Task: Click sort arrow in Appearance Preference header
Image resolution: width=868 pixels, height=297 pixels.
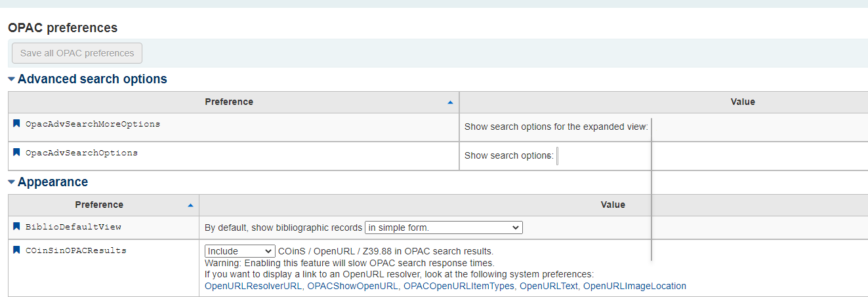Action: pos(190,205)
